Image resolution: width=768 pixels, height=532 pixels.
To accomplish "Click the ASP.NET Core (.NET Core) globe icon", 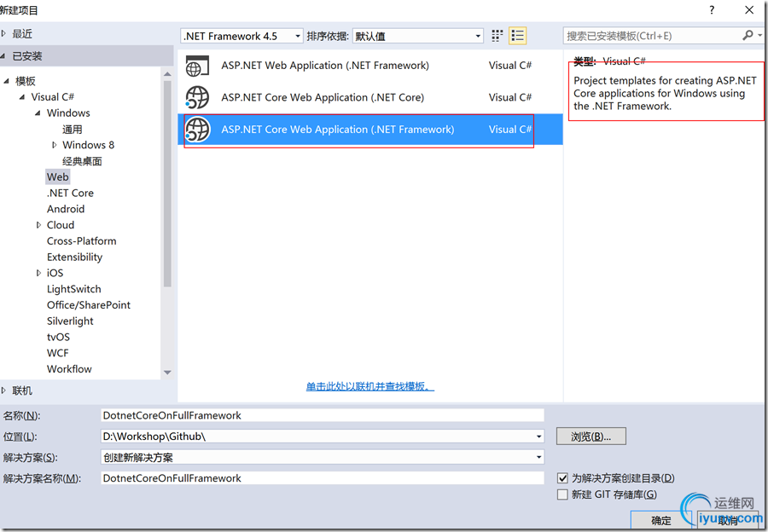I will click(197, 97).
